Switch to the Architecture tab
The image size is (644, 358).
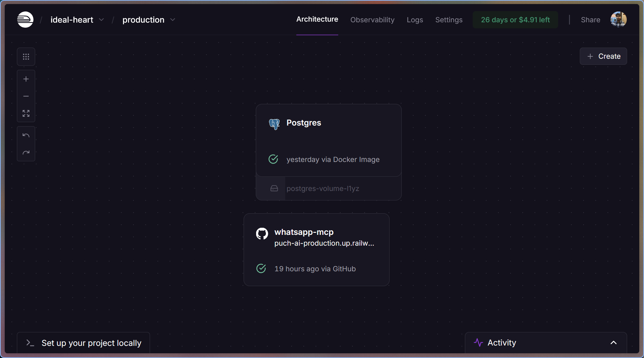(317, 19)
